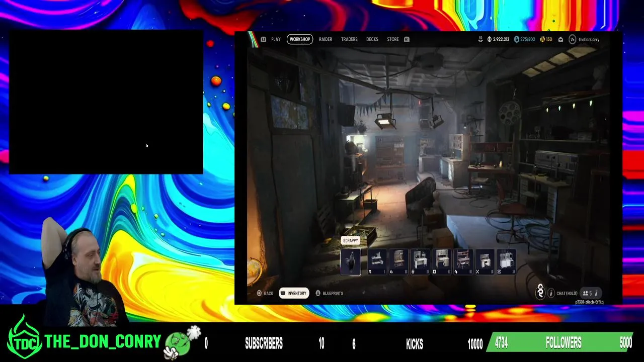Viewport: 644px width, 362px height.
Task: Click the 83 stash indicator icon
Action: [480, 39]
